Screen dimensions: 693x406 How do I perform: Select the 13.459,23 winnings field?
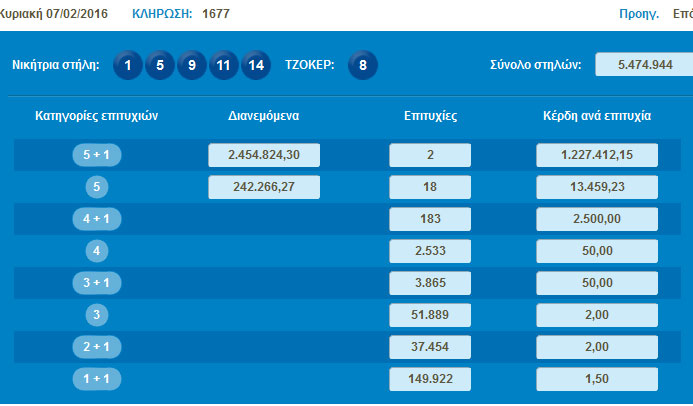point(596,187)
